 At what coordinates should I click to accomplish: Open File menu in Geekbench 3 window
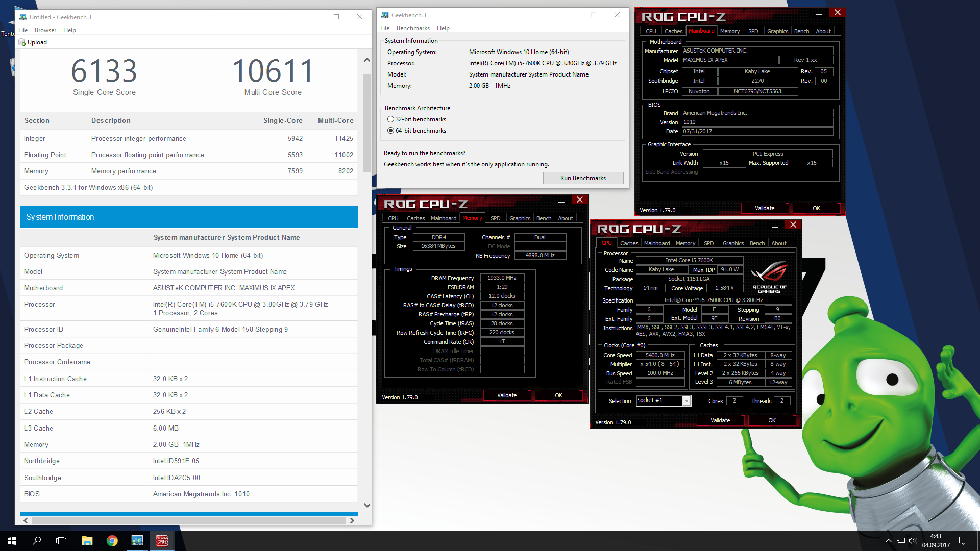click(x=385, y=28)
